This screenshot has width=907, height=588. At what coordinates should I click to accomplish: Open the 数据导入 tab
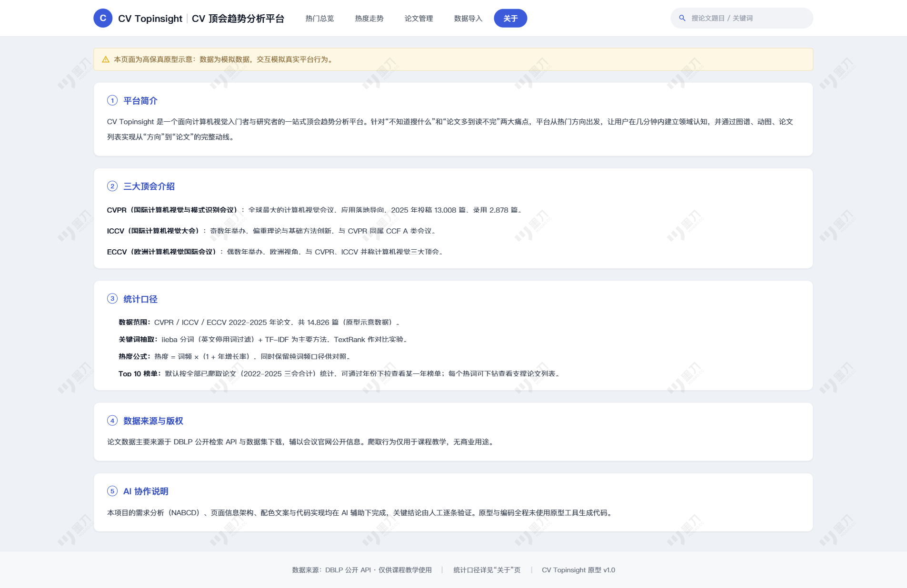tap(468, 18)
